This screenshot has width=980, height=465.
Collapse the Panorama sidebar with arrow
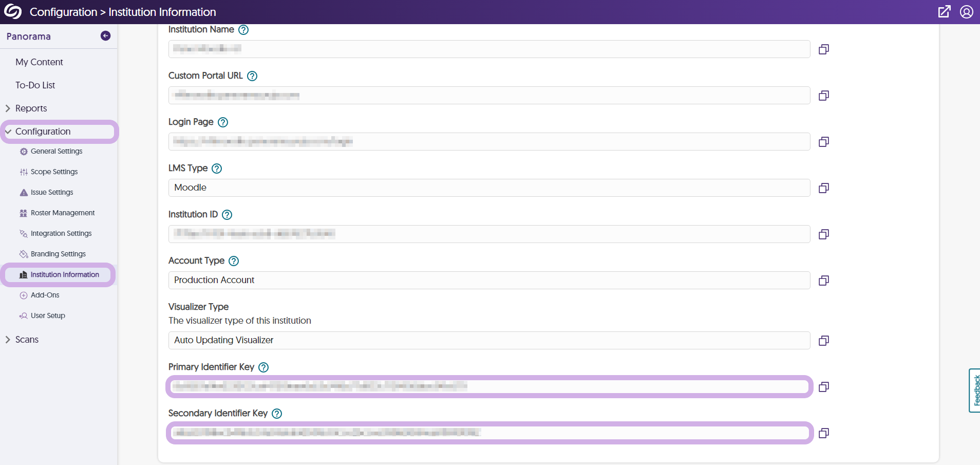click(105, 36)
